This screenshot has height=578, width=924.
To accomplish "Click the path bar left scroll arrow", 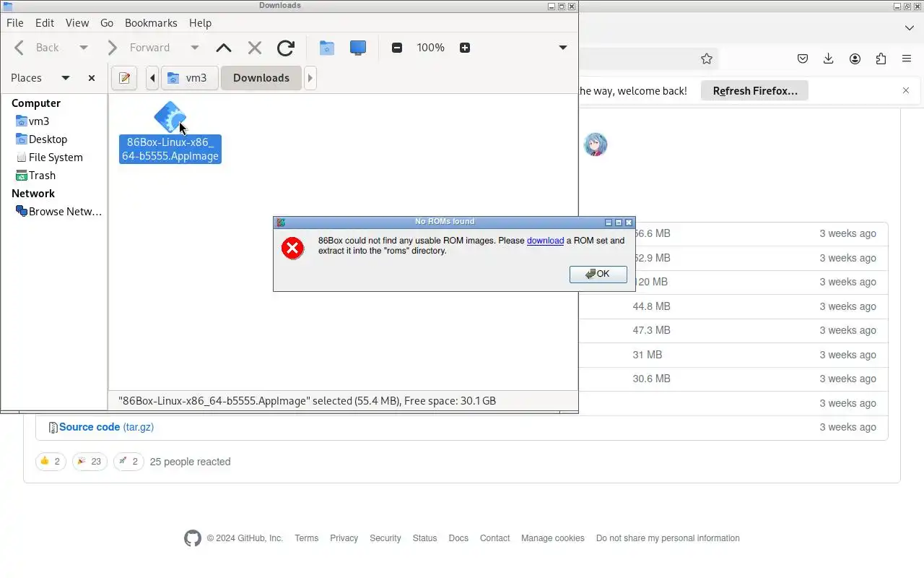I will tap(152, 78).
